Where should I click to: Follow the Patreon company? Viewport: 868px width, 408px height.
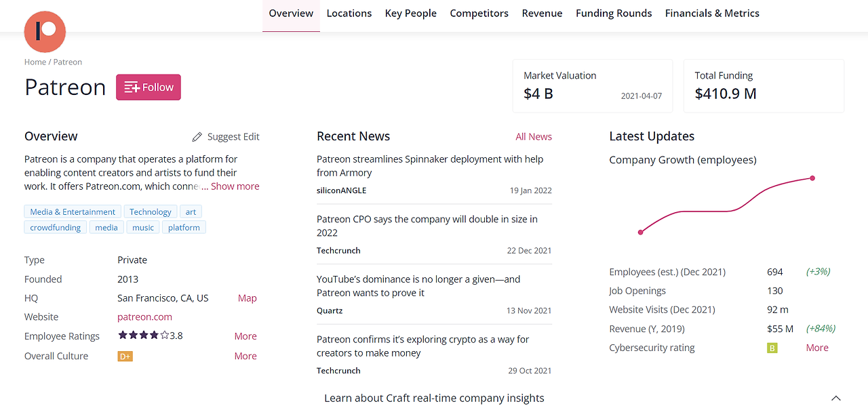tap(149, 87)
